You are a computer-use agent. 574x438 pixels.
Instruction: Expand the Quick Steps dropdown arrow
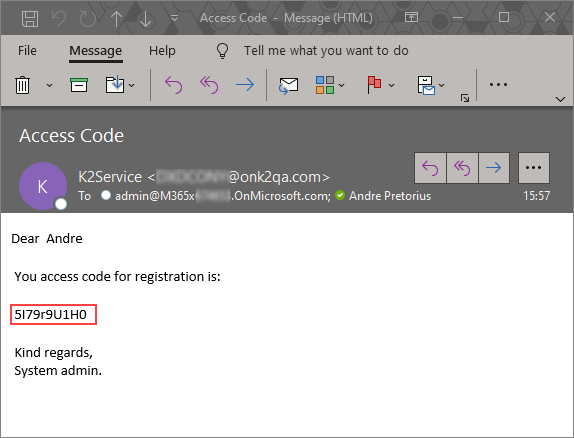pyautogui.click(x=441, y=85)
